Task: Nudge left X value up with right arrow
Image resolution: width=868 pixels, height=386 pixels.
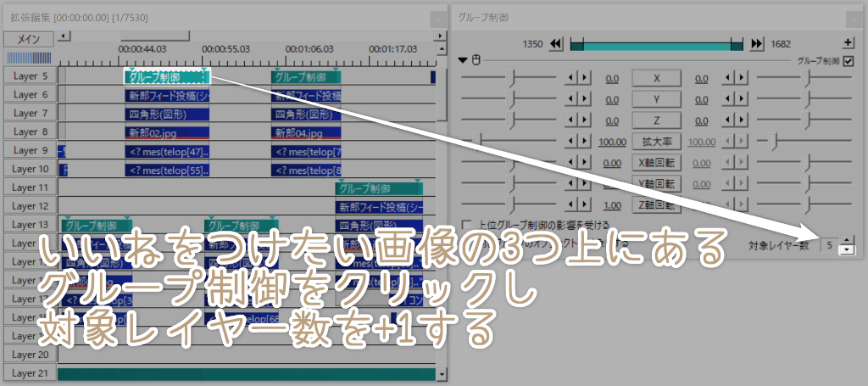Action: click(x=584, y=79)
